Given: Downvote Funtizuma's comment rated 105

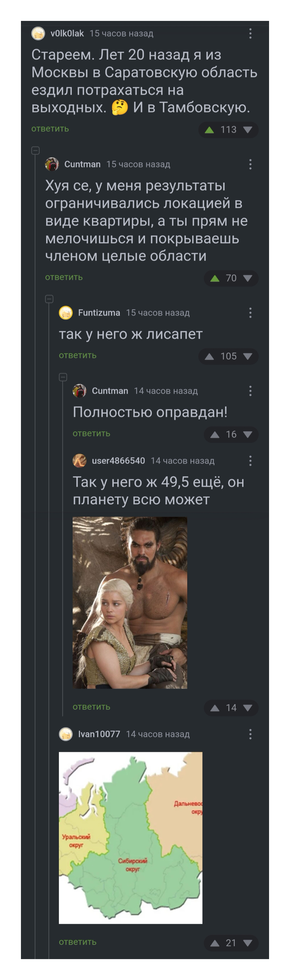Looking at the screenshot, I should click(248, 357).
